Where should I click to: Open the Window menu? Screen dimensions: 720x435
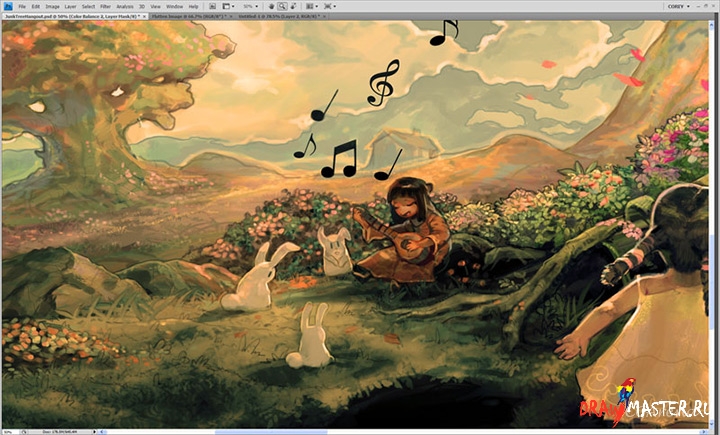pos(174,6)
